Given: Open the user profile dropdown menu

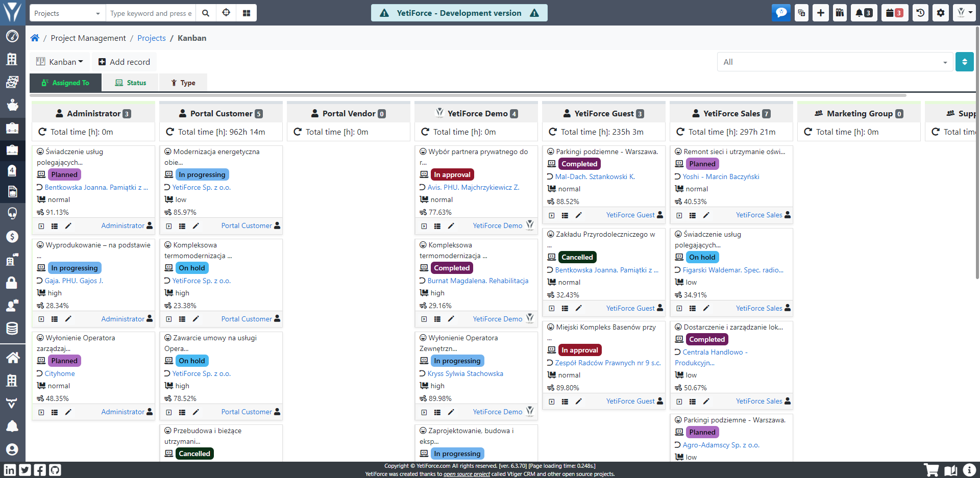Looking at the screenshot, I should (964, 13).
